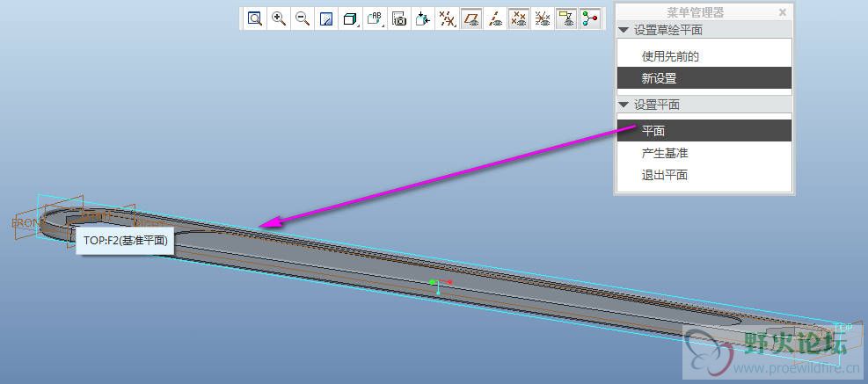Click the Repaint screen icon
The height and width of the screenshot is (384, 868).
pos(326,18)
